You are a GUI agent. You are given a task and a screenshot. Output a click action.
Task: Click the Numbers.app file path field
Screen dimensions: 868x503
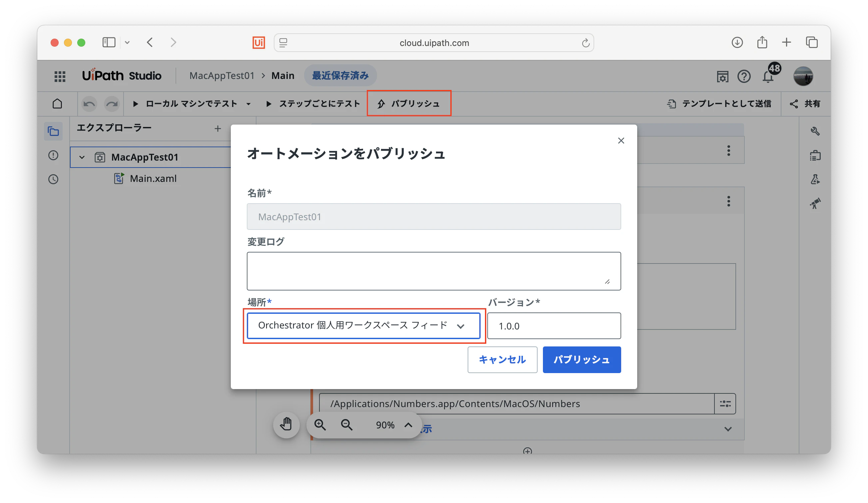pos(517,404)
